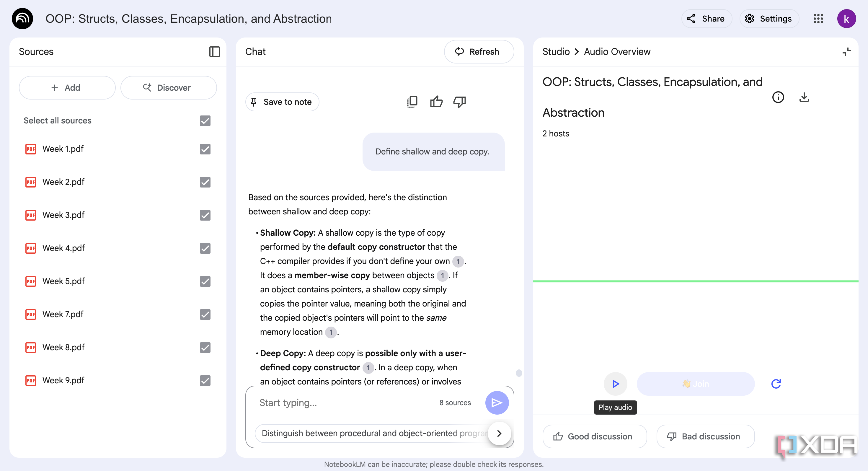The width and height of the screenshot is (868, 471).
Task: Click the audio progress bar
Action: (x=696, y=281)
